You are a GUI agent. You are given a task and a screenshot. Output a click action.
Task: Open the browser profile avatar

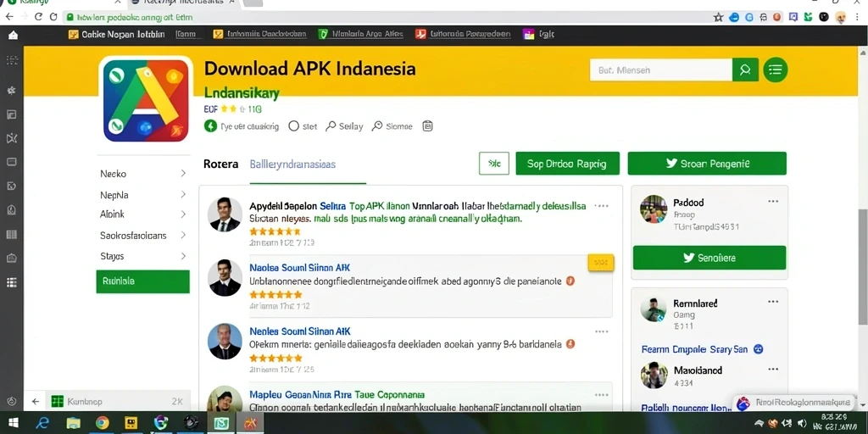tap(840, 17)
